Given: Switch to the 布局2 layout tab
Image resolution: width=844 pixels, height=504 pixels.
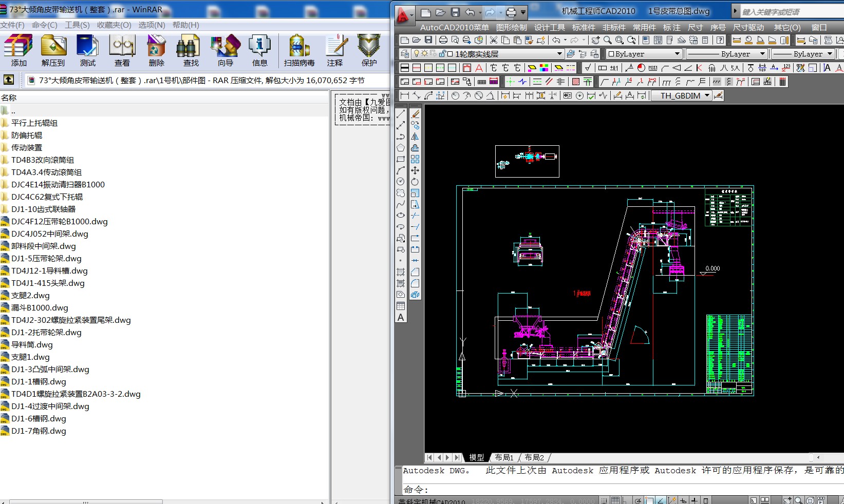Looking at the screenshot, I should point(534,457).
